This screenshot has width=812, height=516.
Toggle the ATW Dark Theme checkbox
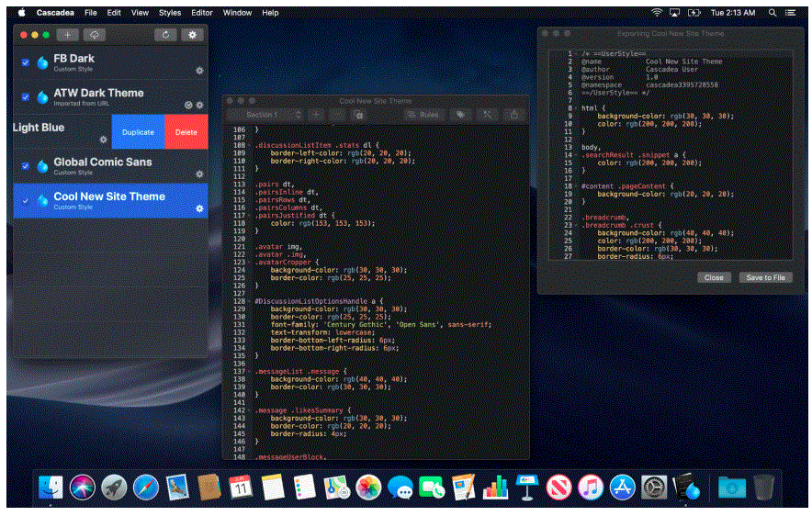coord(26,96)
